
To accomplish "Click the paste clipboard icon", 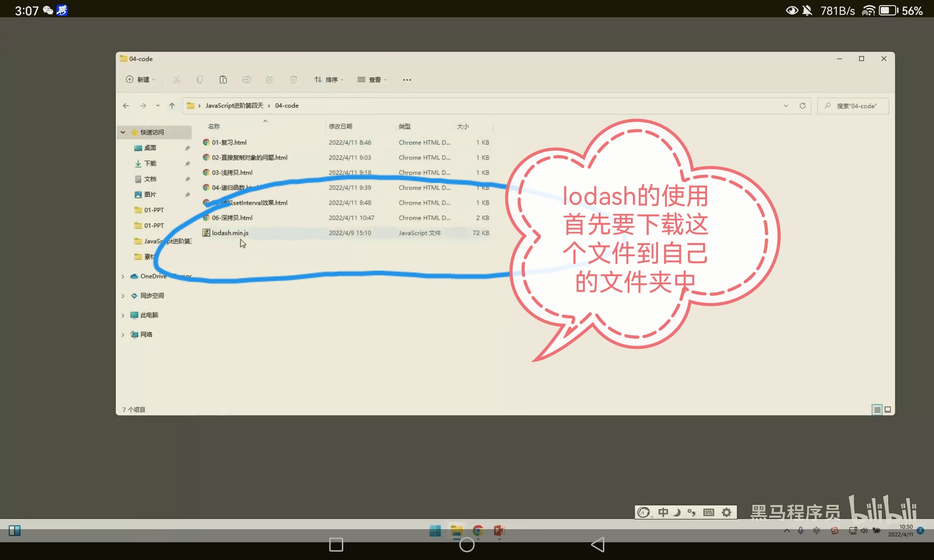I will (223, 80).
